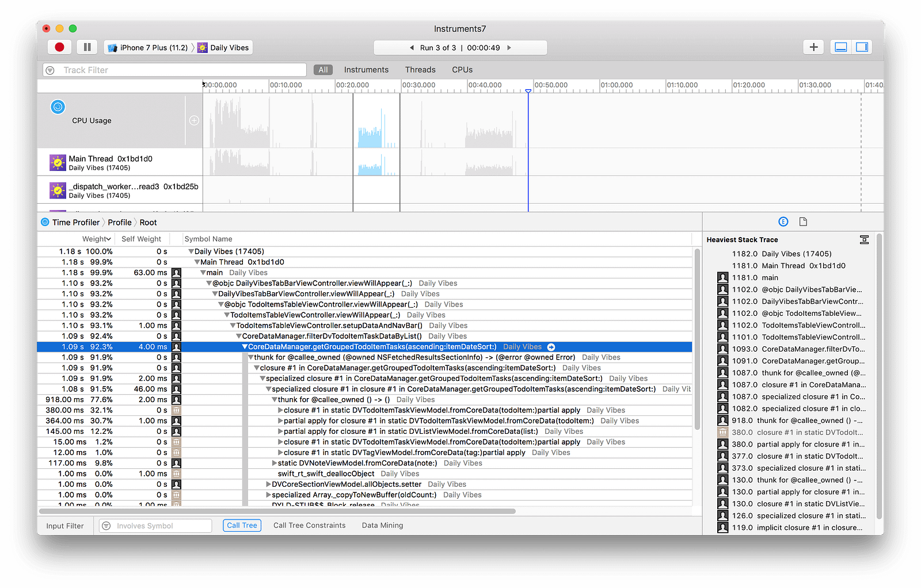Screen dimensions: 921x588
Task: Show the Extended Detail inspector icon
Action: click(783, 222)
